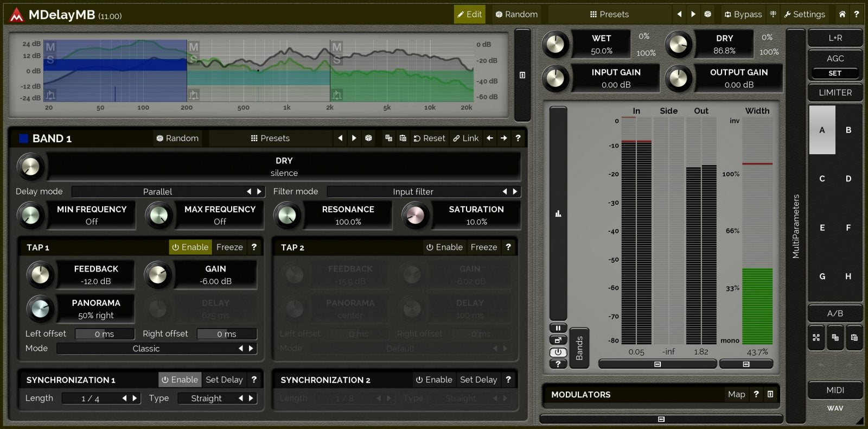
Task: Click the home icon in the top bar
Action: (842, 15)
